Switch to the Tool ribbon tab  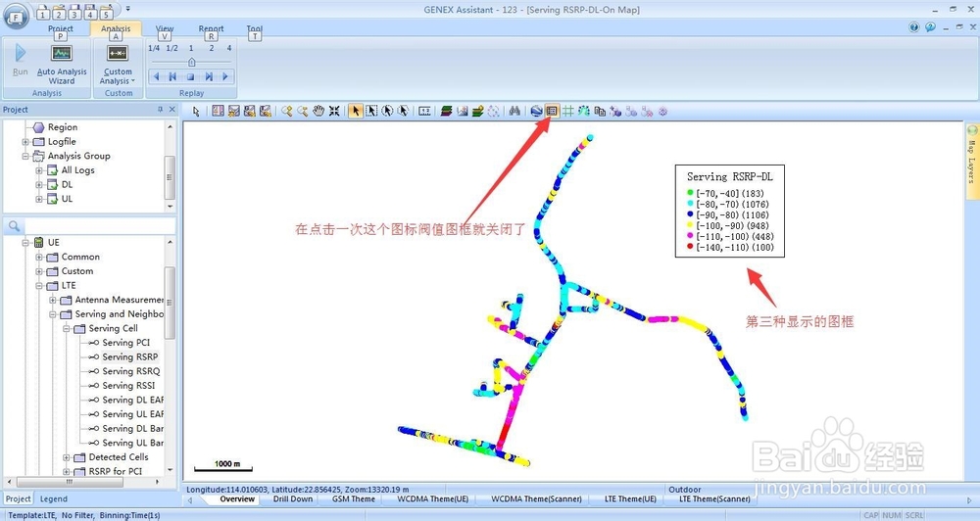(x=255, y=28)
